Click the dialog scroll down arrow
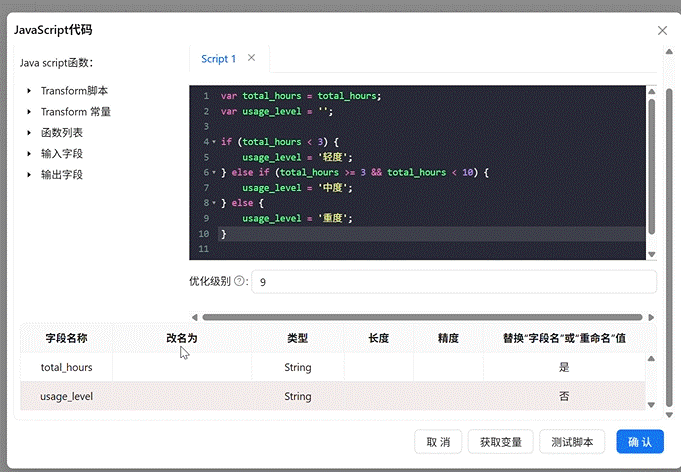681x472 pixels. (669, 415)
